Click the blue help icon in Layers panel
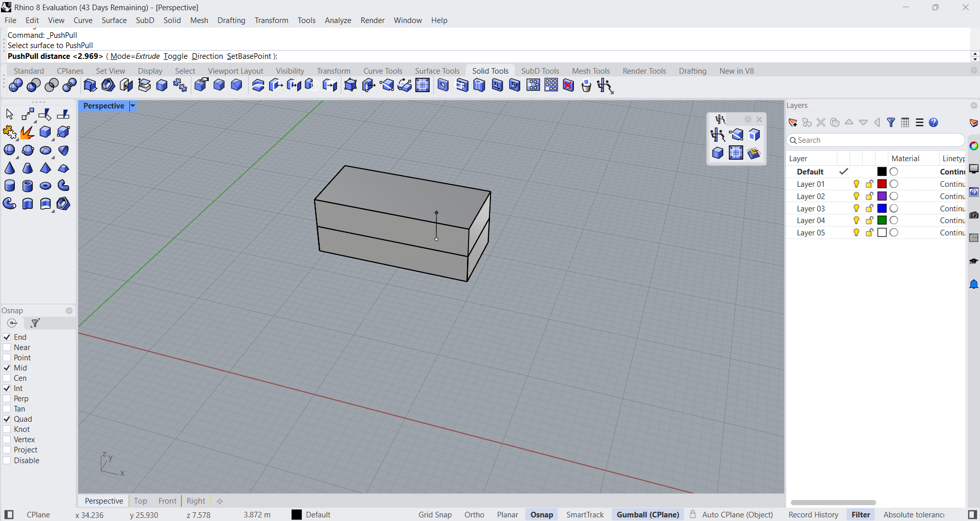The width and height of the screenshot is (980, 521). coord(933,123)
